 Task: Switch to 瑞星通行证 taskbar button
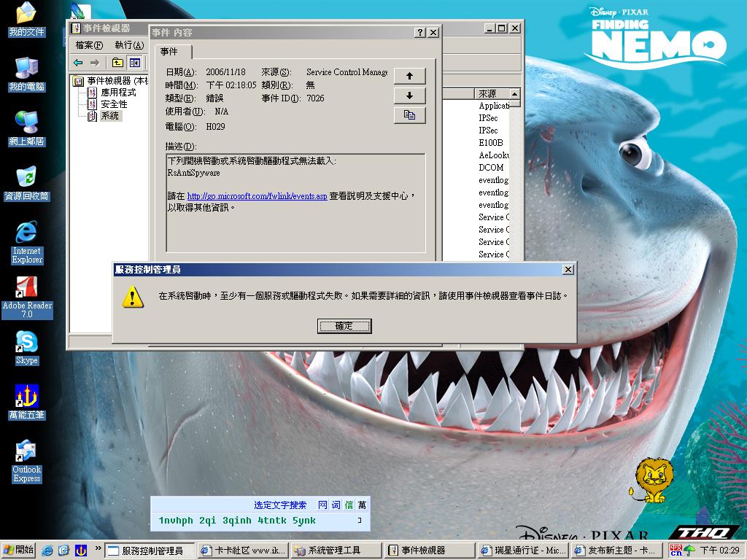pos(522,551)
